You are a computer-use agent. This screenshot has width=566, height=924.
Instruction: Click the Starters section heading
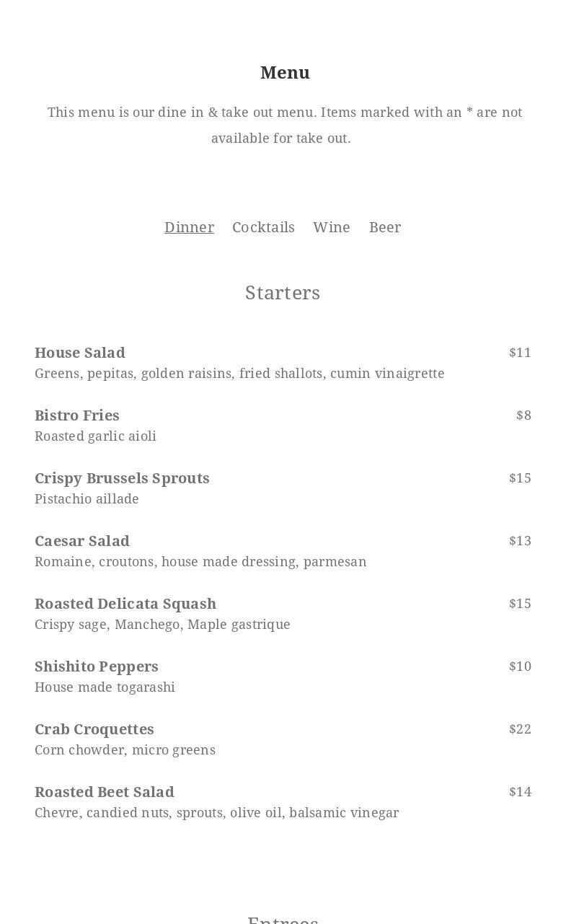283,293
